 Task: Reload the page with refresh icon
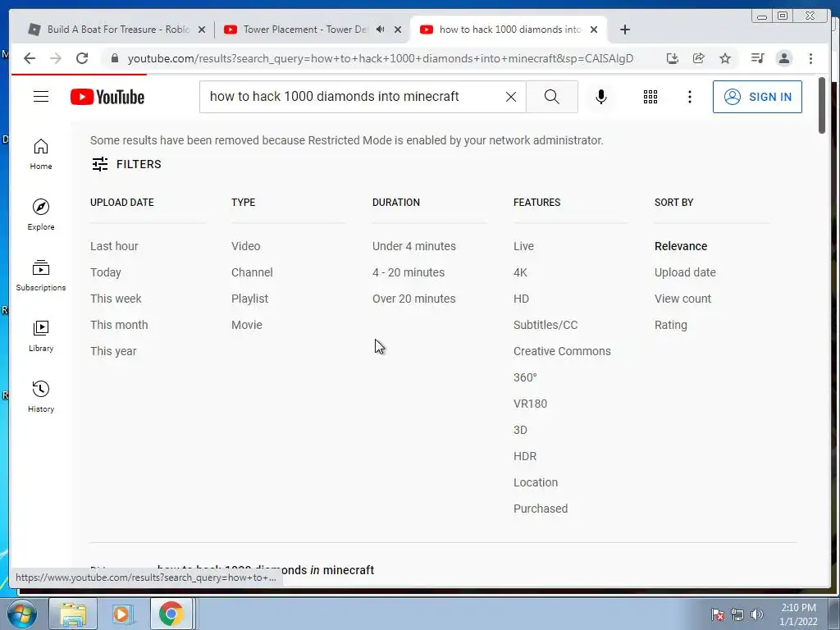pyautogui.click(x=82, y=58)
